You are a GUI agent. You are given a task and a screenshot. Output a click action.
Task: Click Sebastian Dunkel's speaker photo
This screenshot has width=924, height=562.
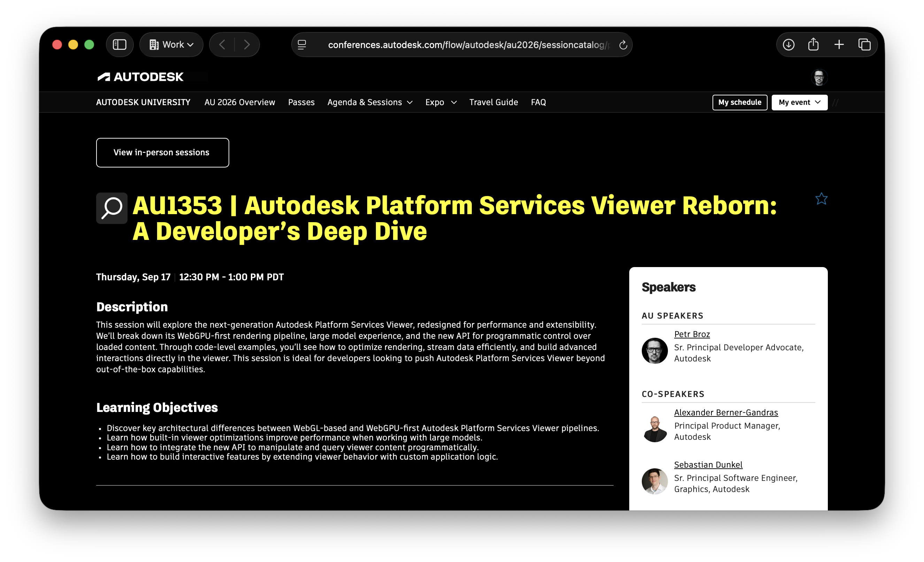click(x=654, y=481)
